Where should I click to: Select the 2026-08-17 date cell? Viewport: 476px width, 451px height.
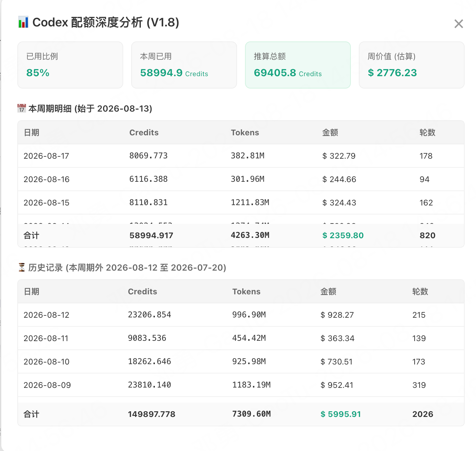coord(46,156)
